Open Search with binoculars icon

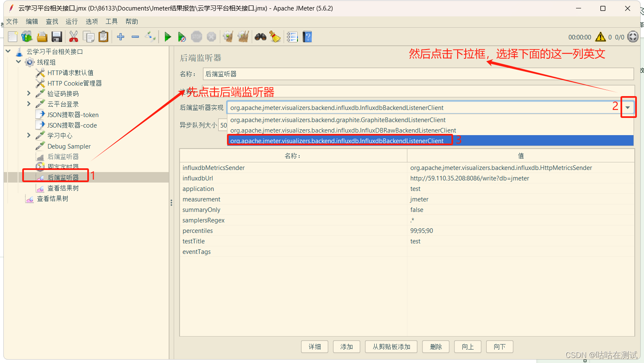261,37
